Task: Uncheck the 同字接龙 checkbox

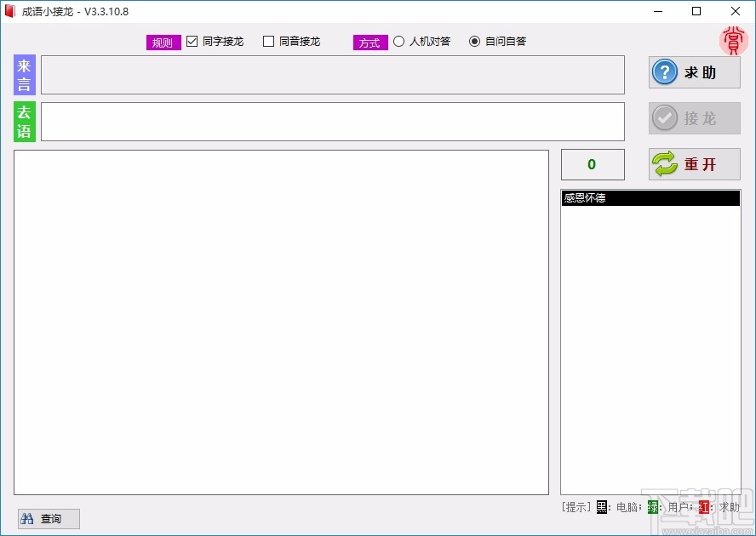Action: pyautogui.click(x=192, y=41)
